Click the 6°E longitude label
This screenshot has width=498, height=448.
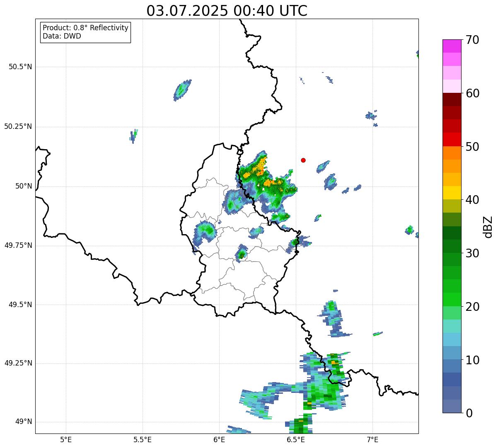coord(219,440)
